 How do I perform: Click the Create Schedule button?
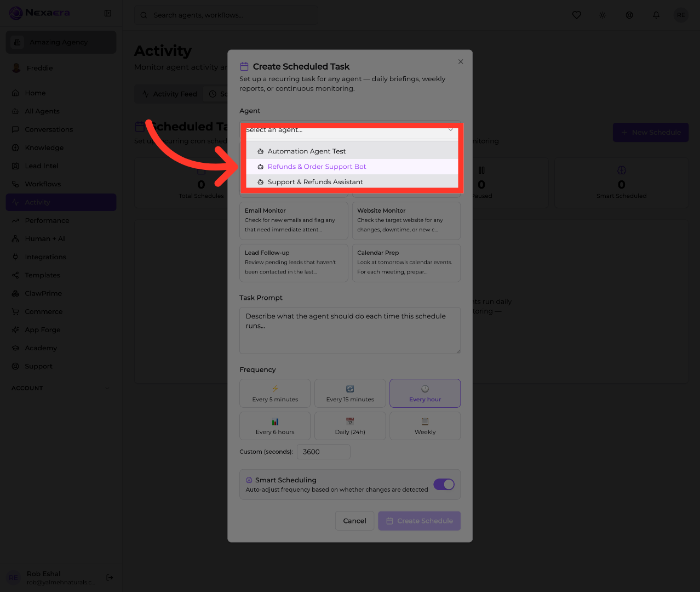click(419, 521)
